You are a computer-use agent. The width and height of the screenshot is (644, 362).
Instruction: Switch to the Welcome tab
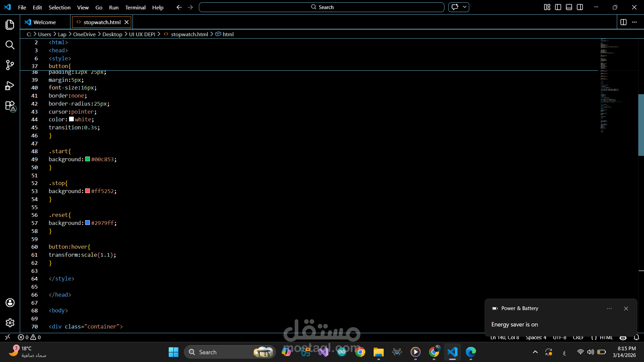[44, 22]
